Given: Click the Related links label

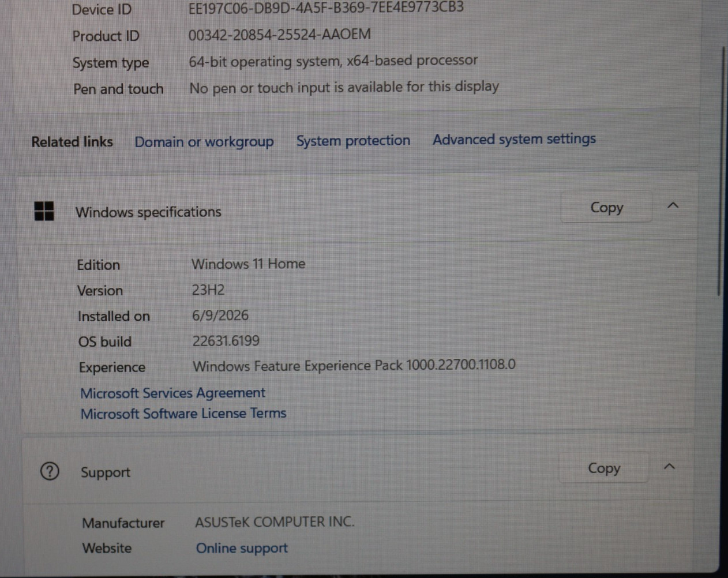Looking at the screenshot, I should click(x=72, y=141).
